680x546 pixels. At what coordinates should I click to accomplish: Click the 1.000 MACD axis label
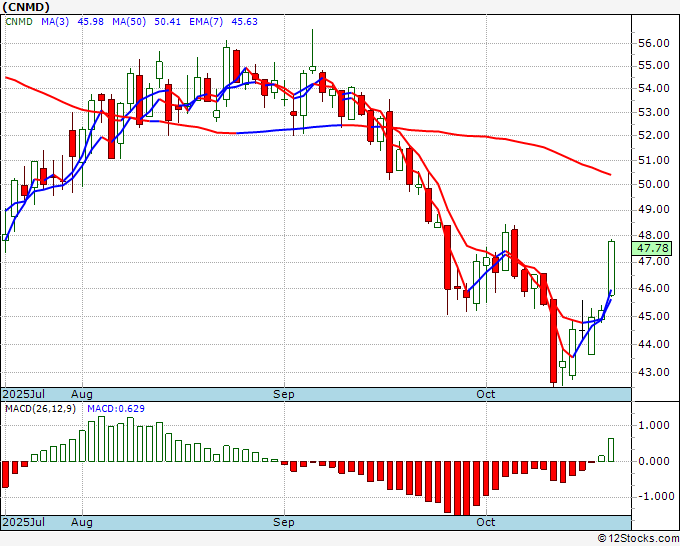click(x=654, y=425)
